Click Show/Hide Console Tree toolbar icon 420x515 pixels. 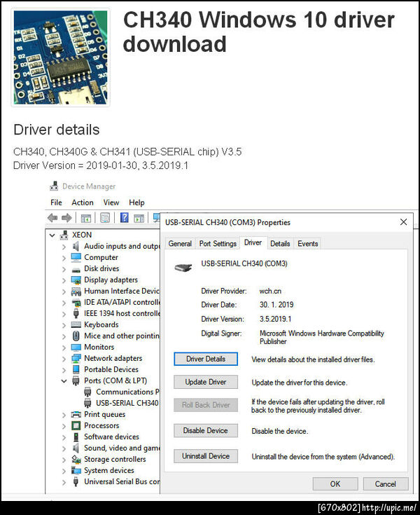86,218
